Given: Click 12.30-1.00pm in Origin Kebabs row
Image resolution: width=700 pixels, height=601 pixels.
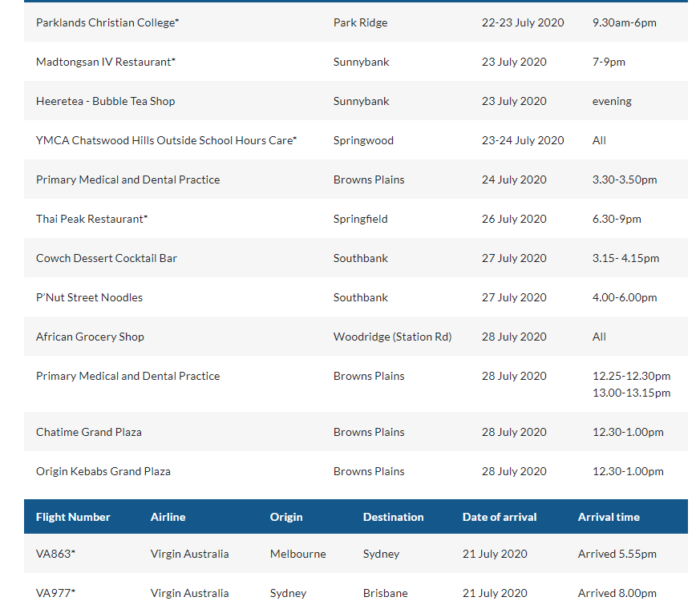Looking at the screenshot, I should pos(628,472).
